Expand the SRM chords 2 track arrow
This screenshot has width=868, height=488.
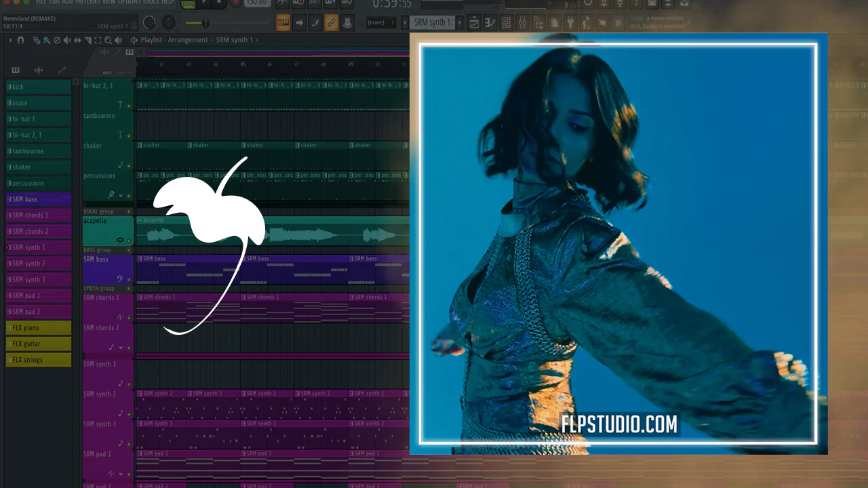121,348
